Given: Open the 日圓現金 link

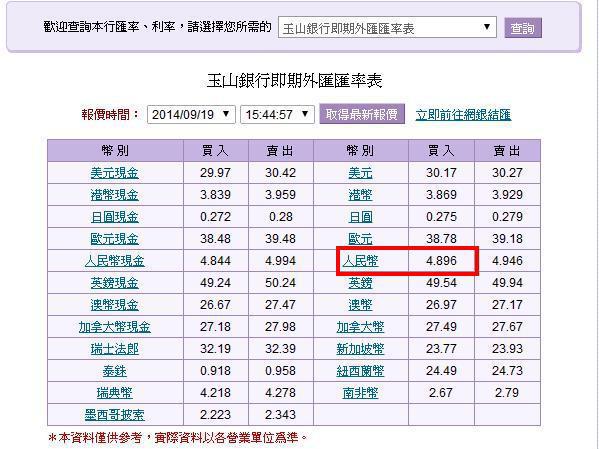Looking at the screenshot, I should [115, 217].
